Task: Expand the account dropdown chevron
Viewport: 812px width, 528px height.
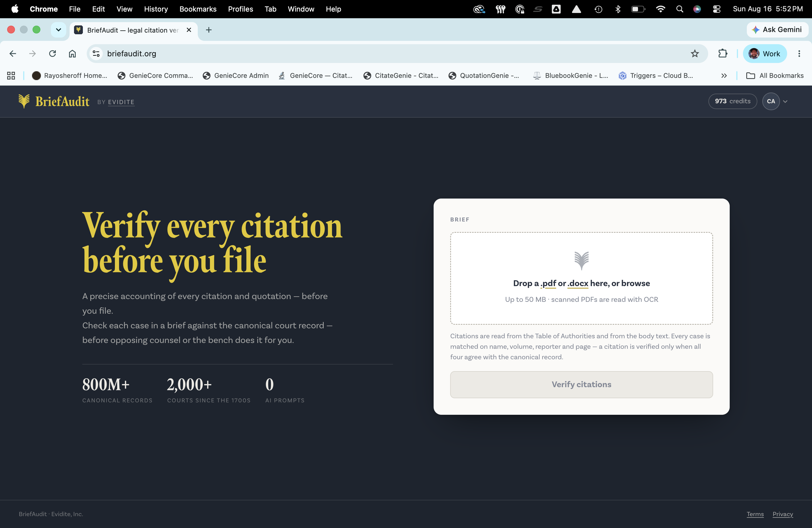Action: point(785,101)
